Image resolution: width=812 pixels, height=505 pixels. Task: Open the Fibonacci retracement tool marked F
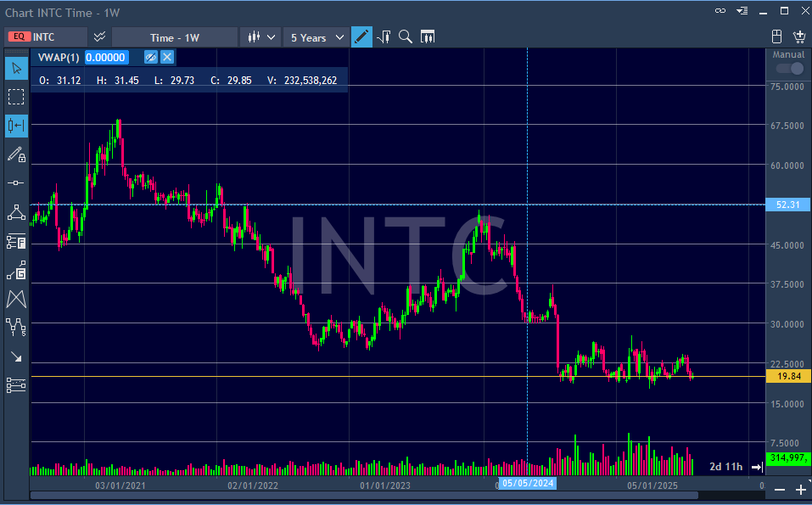(x=17, y=241)
